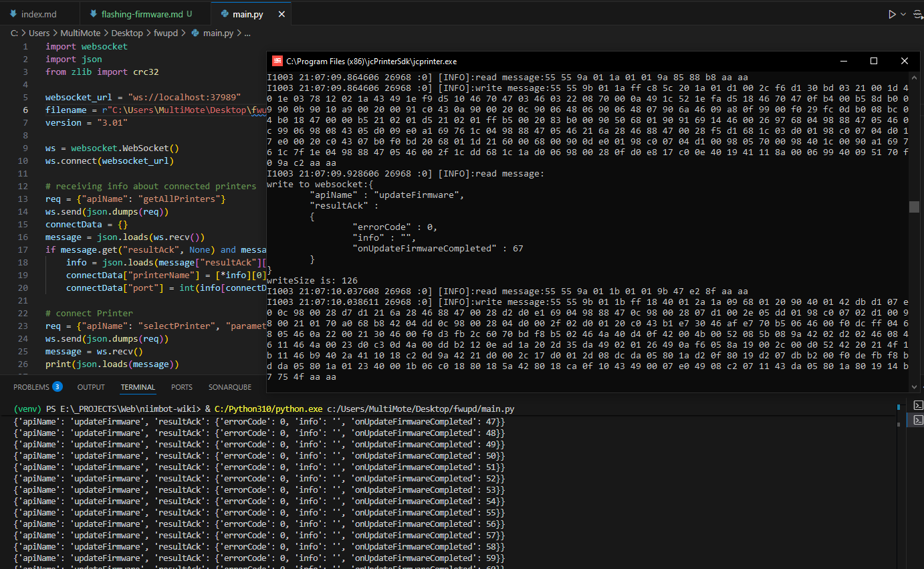Select the first terminal instance icon

(918, 405)
